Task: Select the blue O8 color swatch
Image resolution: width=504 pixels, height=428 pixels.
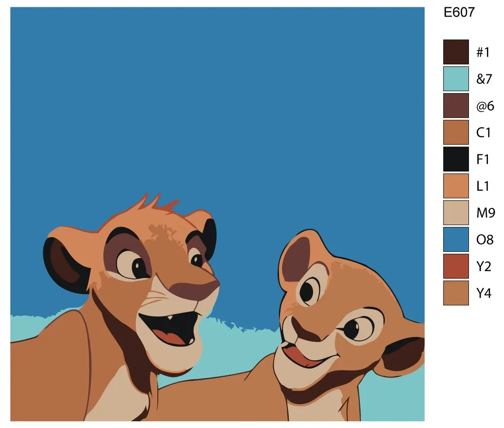Action: pyautogui.click(x=456, y=240)
